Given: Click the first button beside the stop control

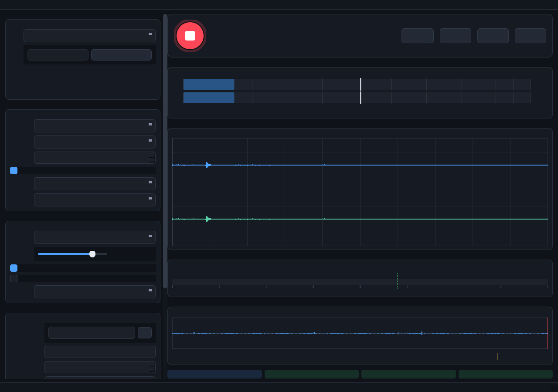Looking at the screenshot, I should point(418,36).
